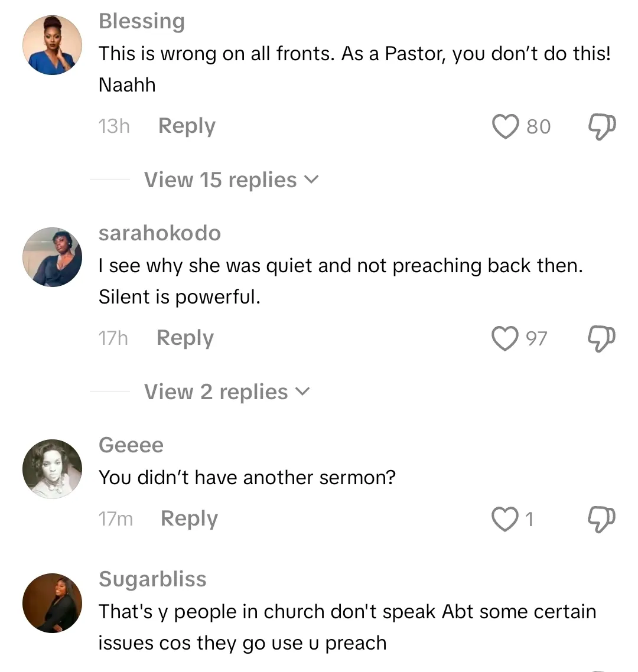Dislike Geeee's comment with thumbs-down
The height and width of the screenshot is (672, 638).
coord(601,519)
